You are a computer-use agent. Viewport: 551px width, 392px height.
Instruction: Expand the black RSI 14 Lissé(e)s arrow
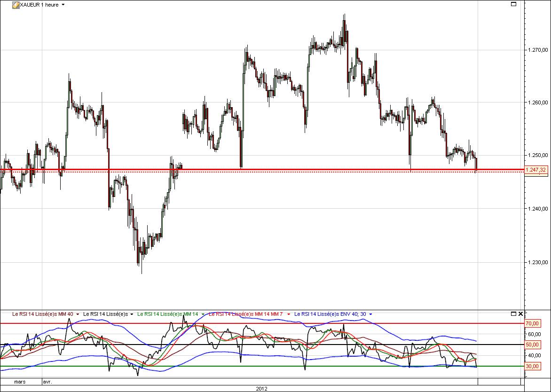[x=132, y=314]
